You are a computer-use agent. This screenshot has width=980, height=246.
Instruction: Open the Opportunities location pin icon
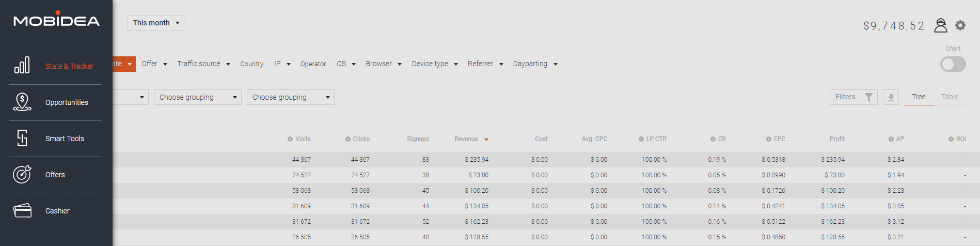pyautogui.click(x=22, y=102)
